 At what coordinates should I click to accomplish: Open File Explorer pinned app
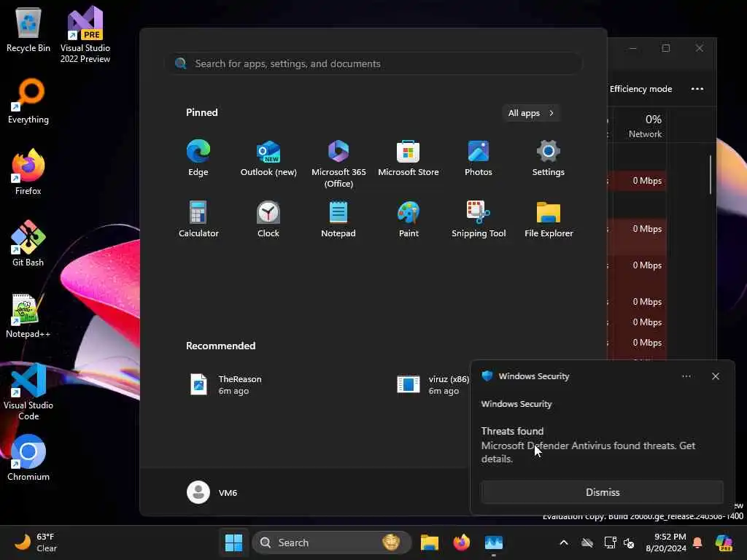click(x=549, y=219)
